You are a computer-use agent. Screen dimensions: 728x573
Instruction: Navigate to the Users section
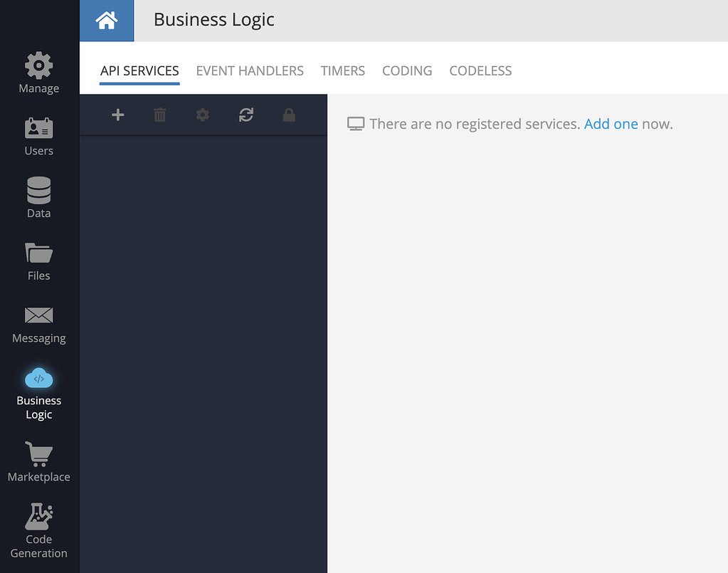(38, 135)
